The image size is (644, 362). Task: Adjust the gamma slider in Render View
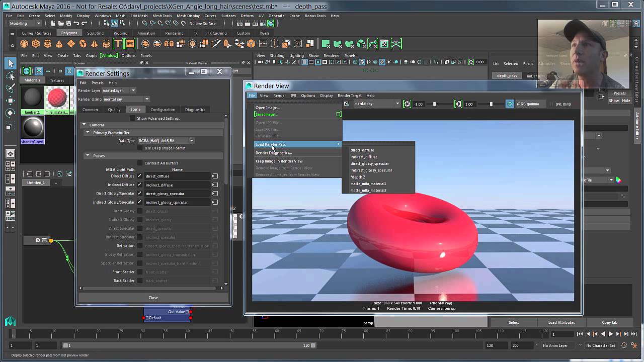(x=491, y=104)
